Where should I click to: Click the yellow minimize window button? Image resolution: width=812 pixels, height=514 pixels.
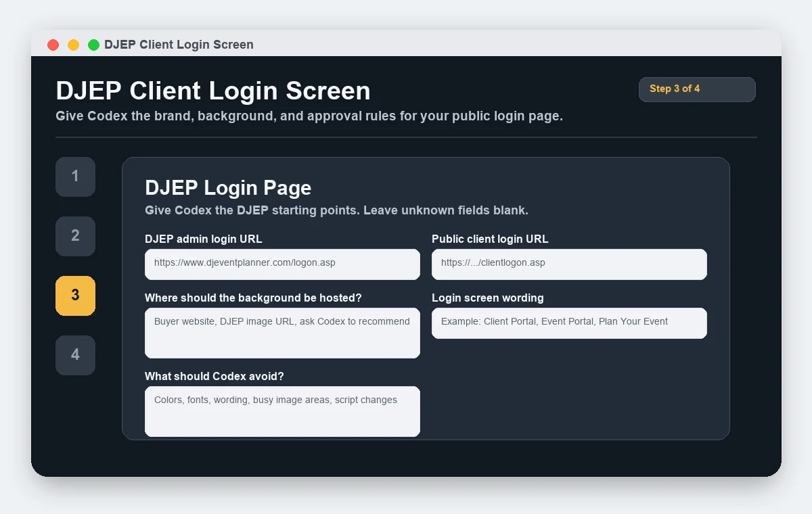click(x=73, y=45)
